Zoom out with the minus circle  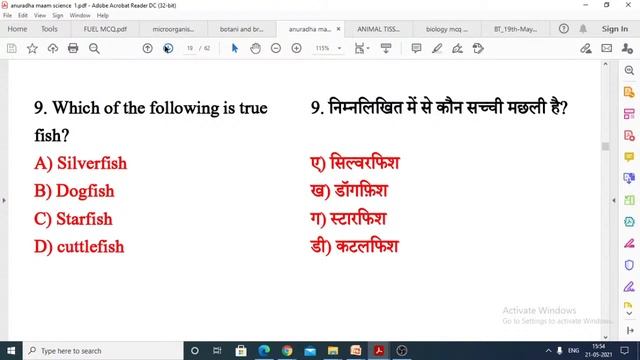coord(276,49)
